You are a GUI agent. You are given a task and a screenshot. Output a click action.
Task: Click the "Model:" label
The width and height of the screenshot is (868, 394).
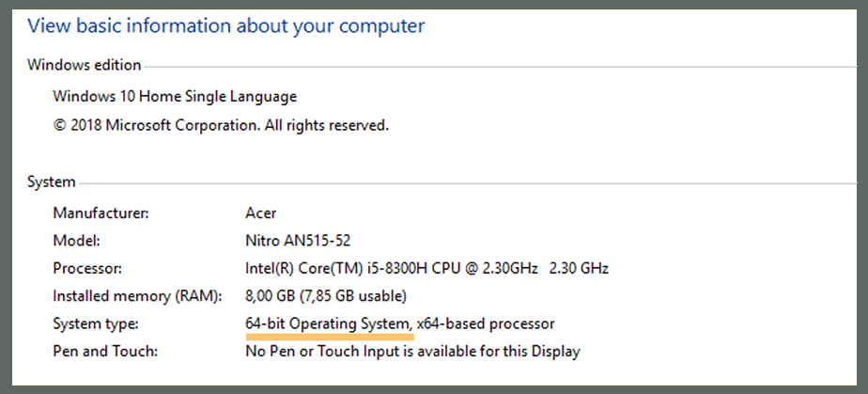point(76,240)
